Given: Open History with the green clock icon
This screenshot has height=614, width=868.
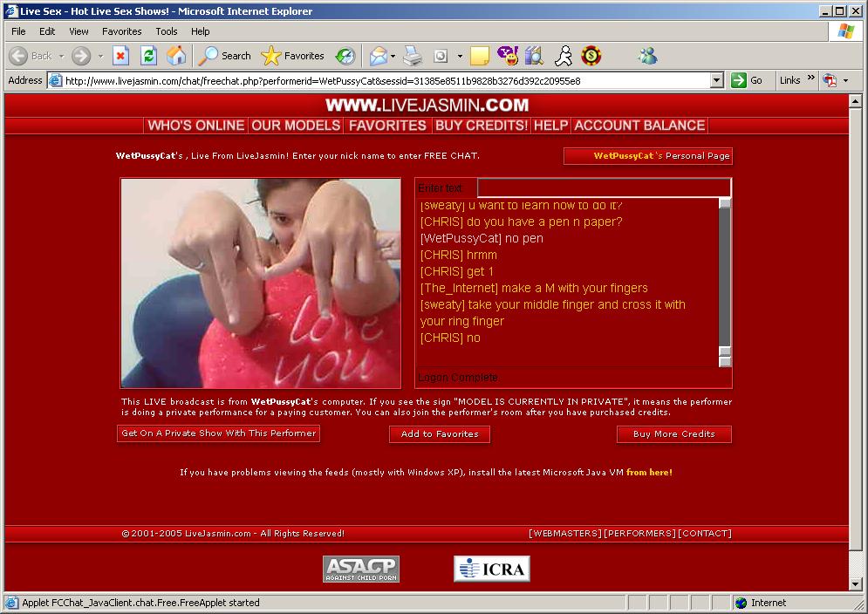Looking at the screenshot, I should click(345, 56).
